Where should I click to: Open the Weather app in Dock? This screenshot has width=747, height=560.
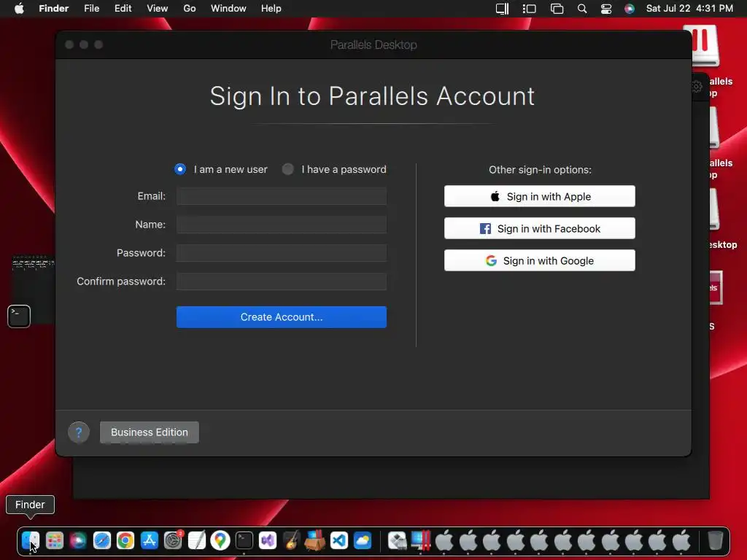click(x=363, y=540)
